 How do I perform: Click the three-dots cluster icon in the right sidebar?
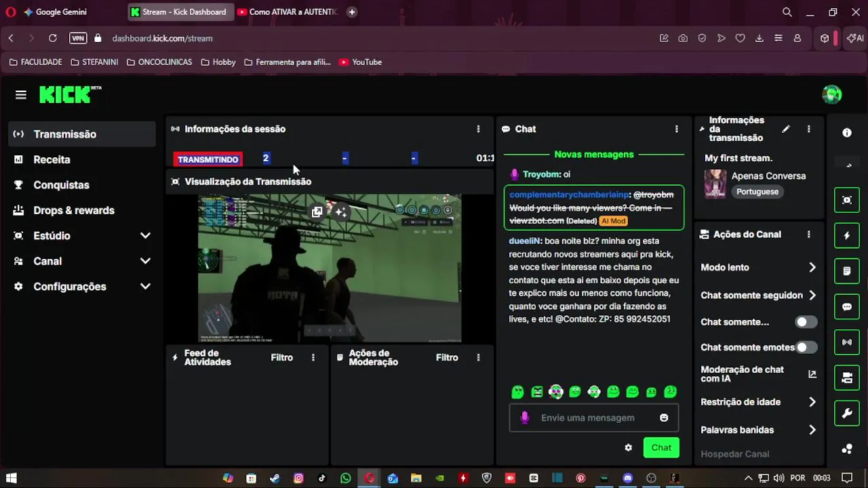847,449
